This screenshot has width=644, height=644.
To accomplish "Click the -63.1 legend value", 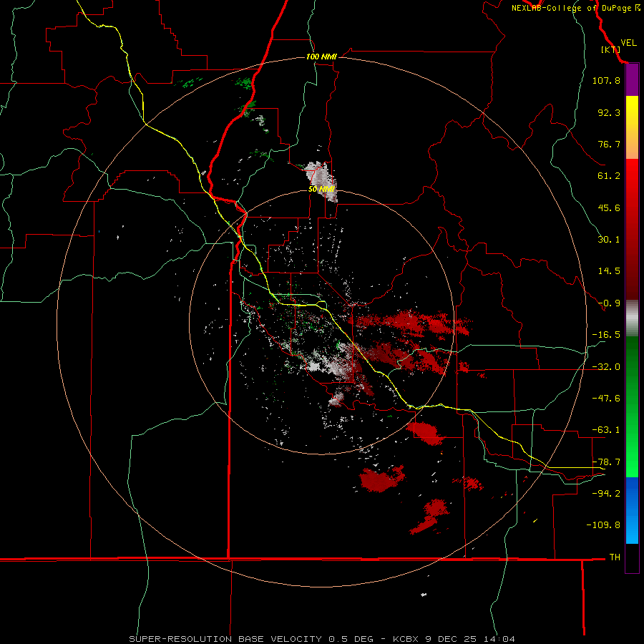I will coord(606,430).
